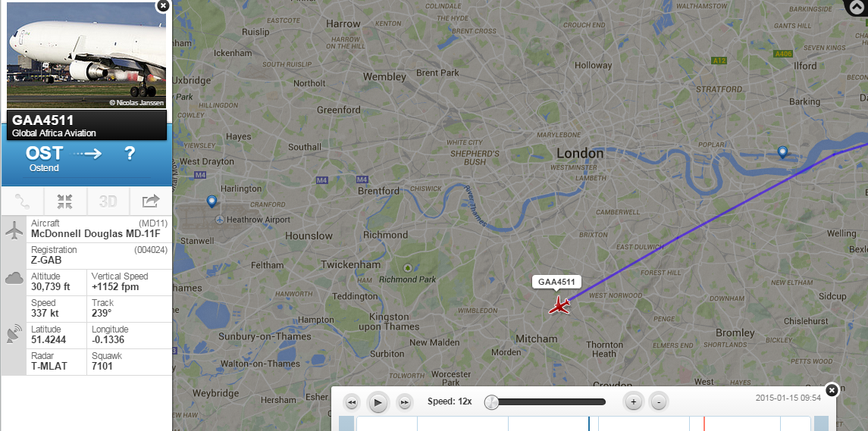Screen dimensions: 868x431
Task: Select the Heathrow Airport blue pin marker
Action: click(x=211, y=201)
